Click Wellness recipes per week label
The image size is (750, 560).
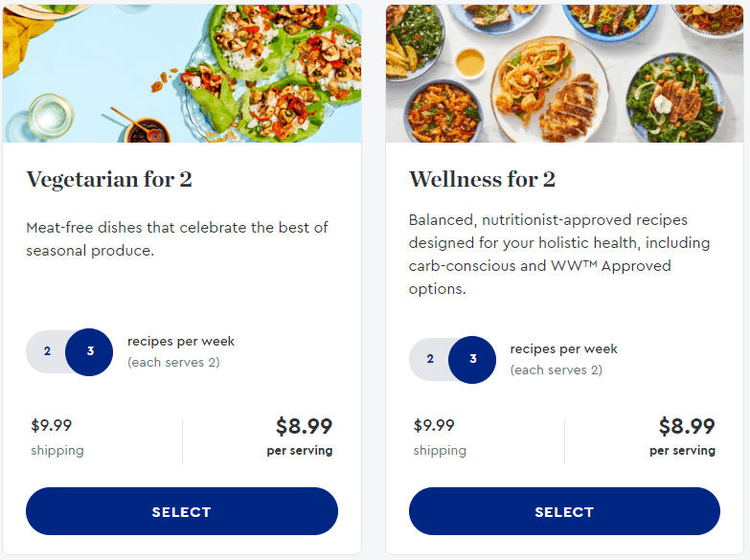[x=563, y=349]
